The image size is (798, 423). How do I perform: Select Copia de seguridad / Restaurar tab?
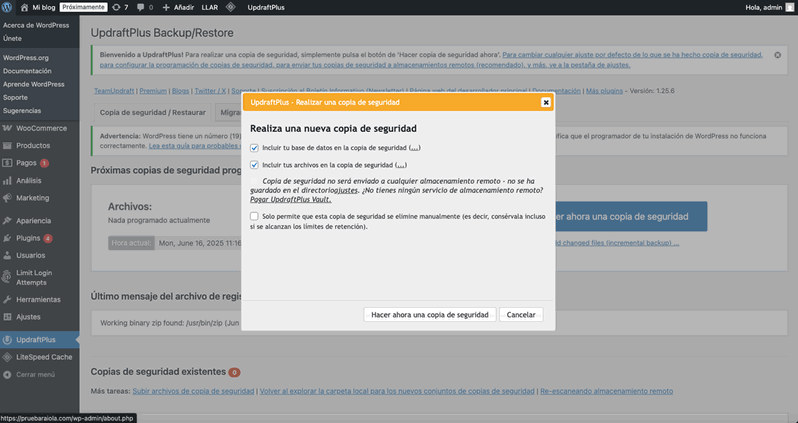pyautogui.click(x=153, y=112)
